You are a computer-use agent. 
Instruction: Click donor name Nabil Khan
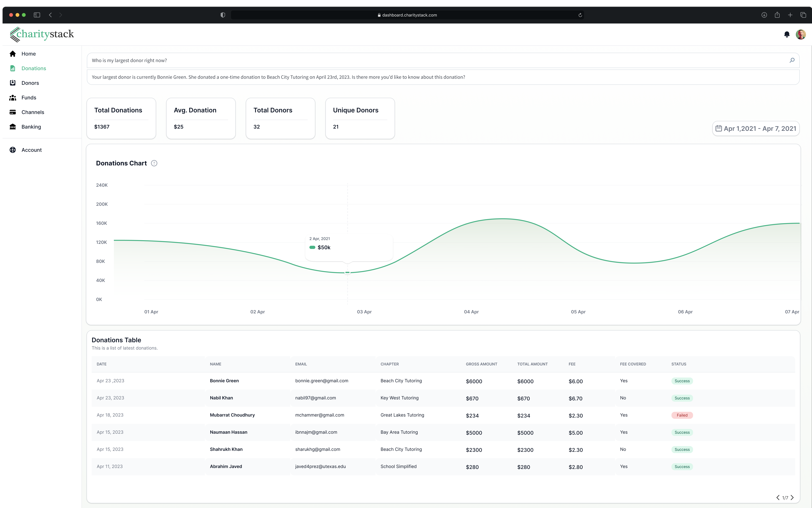[x=221, y=398]
